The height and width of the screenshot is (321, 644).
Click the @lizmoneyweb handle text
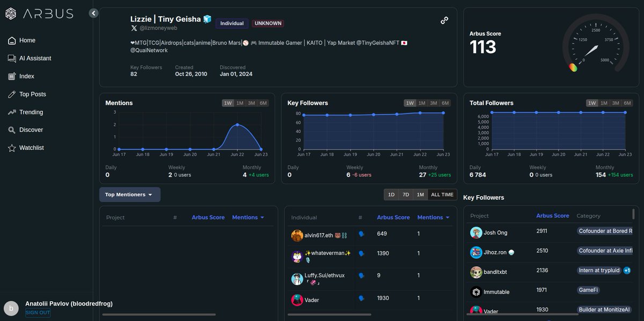[x=158, y=28]
